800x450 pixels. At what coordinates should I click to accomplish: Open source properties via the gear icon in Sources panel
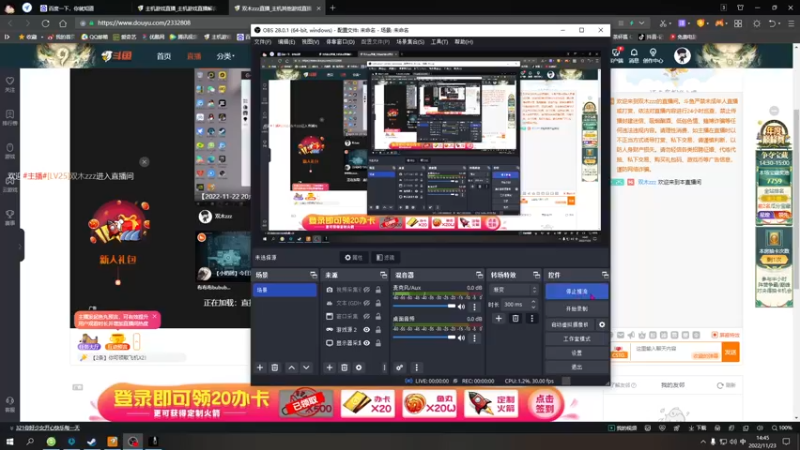[x=359, y=367]
